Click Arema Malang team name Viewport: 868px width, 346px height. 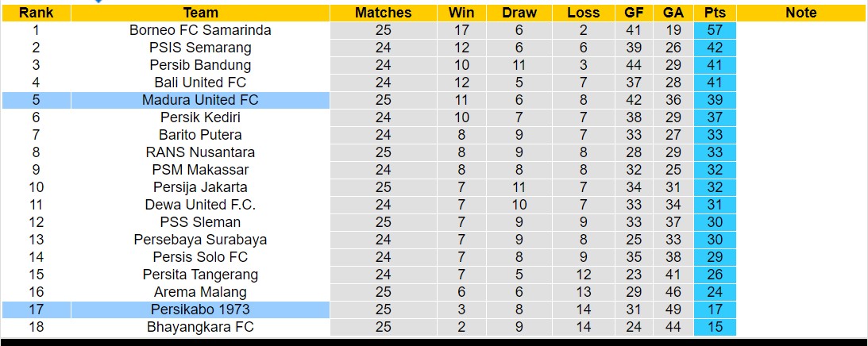200,292
